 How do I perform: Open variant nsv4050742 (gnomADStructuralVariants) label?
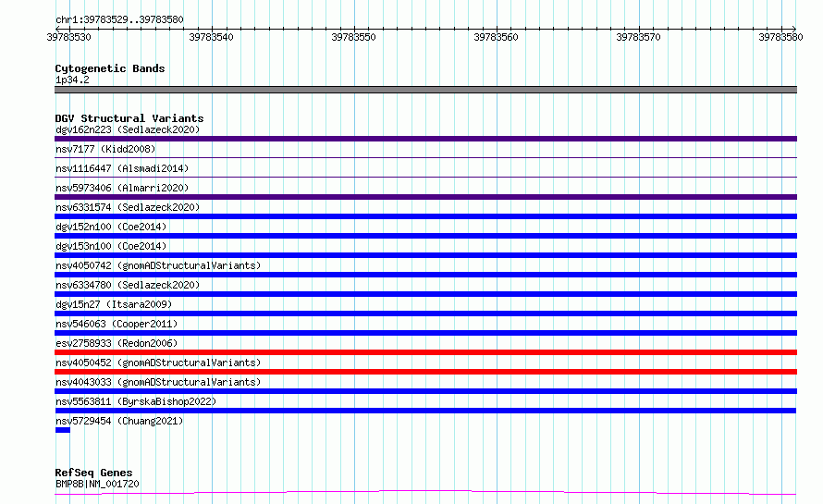(158, 265)
